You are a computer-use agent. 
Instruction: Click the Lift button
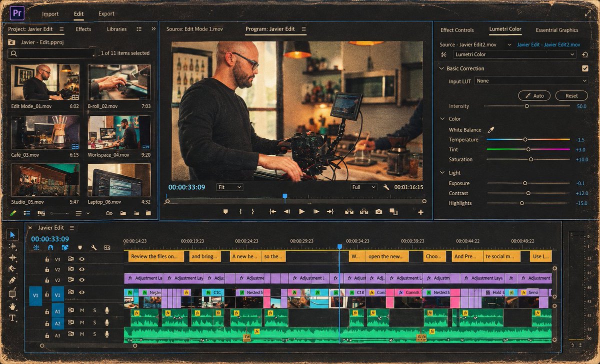pos(349,212)
